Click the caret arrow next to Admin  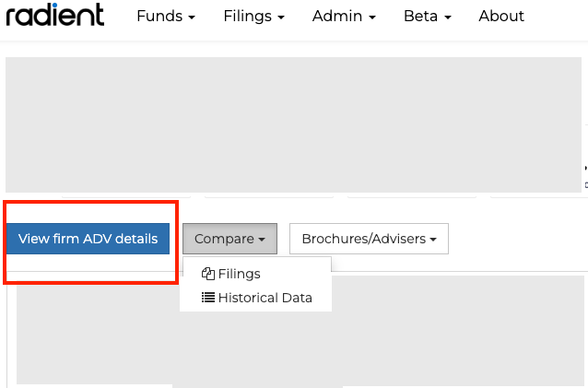pos(372,18)
